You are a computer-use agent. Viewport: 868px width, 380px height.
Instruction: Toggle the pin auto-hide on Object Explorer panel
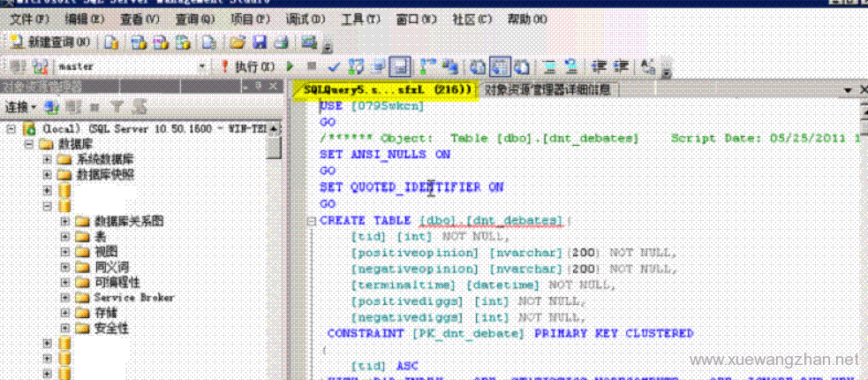pyautogui.click(x=258, y=86)
